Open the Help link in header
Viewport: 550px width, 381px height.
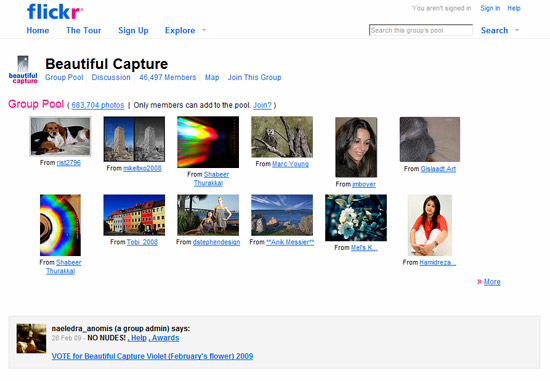coord(514,8)
